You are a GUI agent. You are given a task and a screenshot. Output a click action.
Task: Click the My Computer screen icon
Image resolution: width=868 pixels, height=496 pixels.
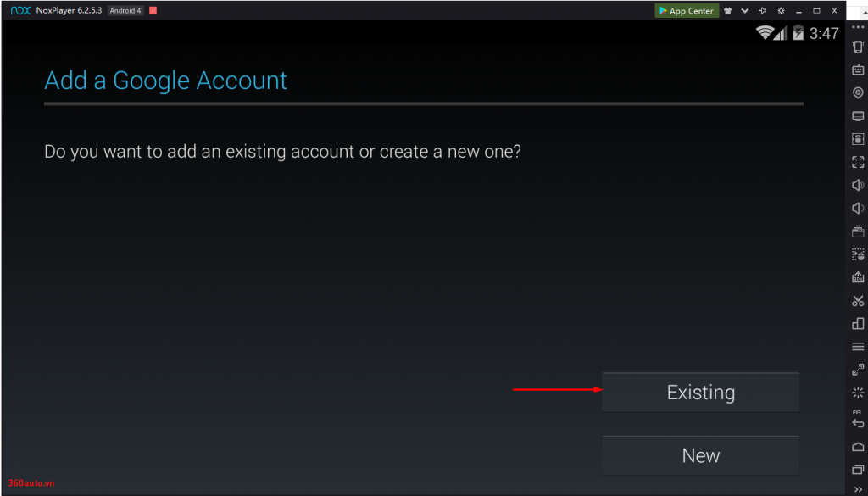[x=858, y=116]
